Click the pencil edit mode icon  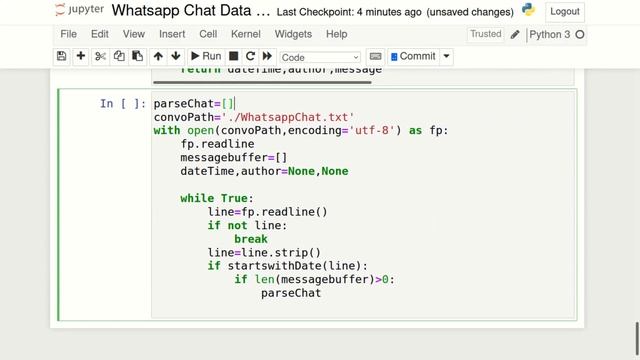(x=515, y=35)
